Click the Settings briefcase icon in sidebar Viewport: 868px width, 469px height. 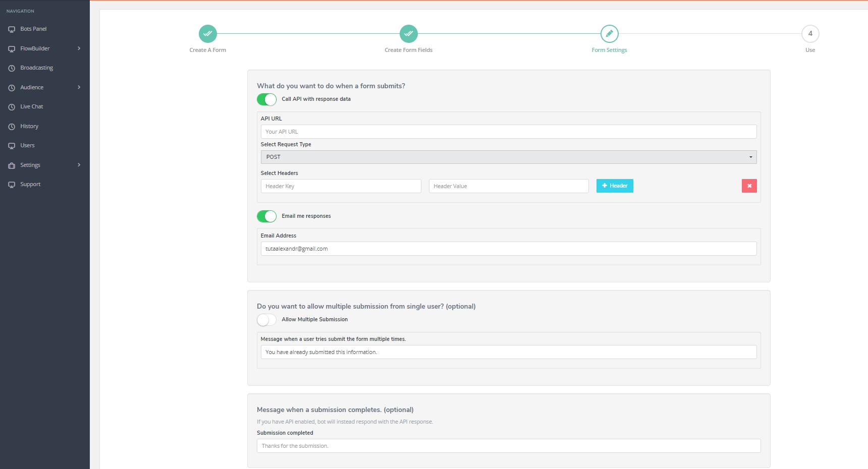[x=12, y=165]
